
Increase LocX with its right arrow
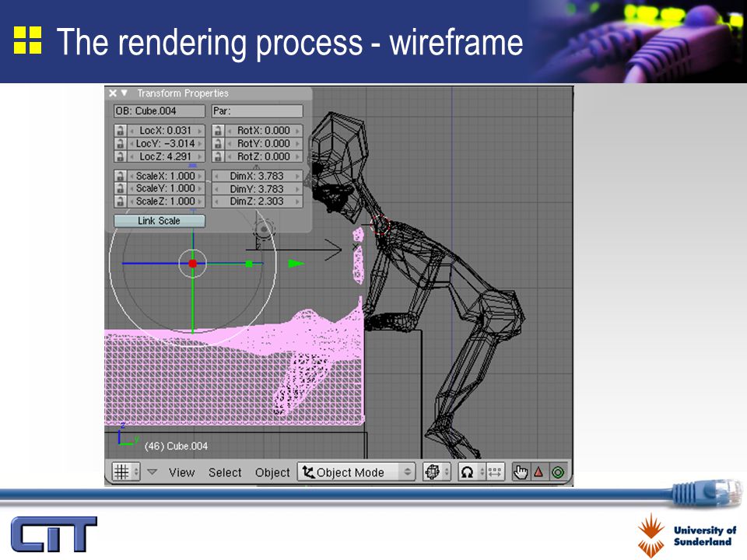201,131
